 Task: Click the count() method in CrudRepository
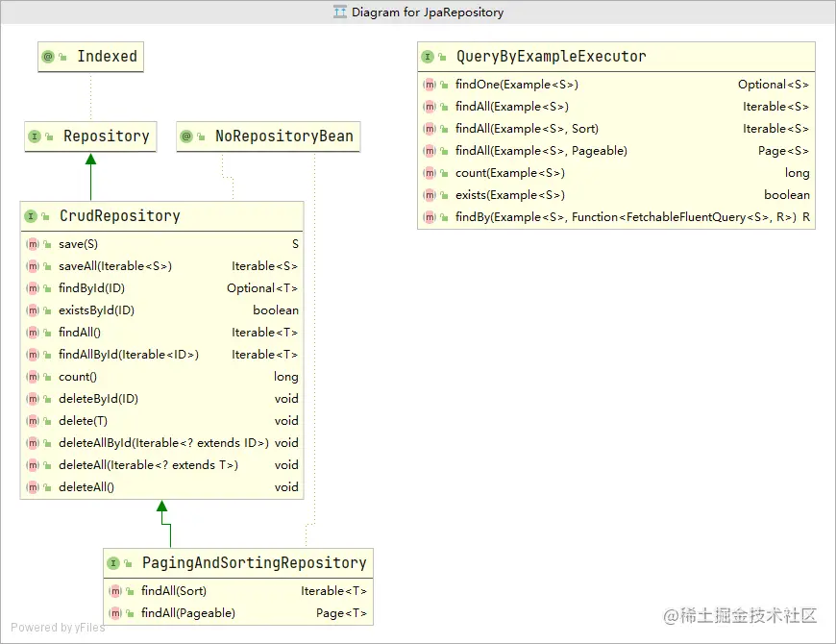78,377
